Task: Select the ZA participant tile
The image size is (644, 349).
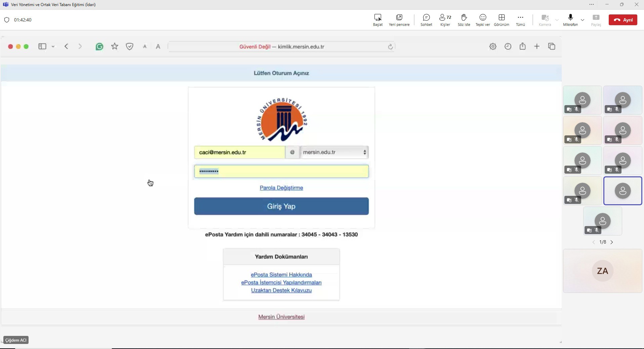Action: coord(602,271)
